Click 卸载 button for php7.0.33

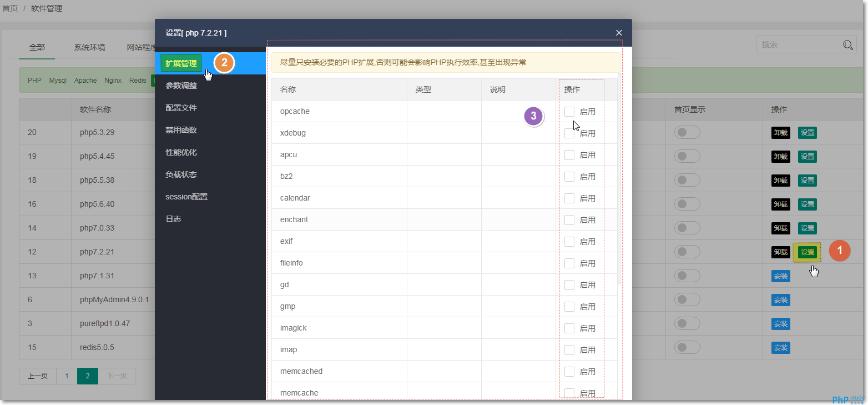point(781,228)
